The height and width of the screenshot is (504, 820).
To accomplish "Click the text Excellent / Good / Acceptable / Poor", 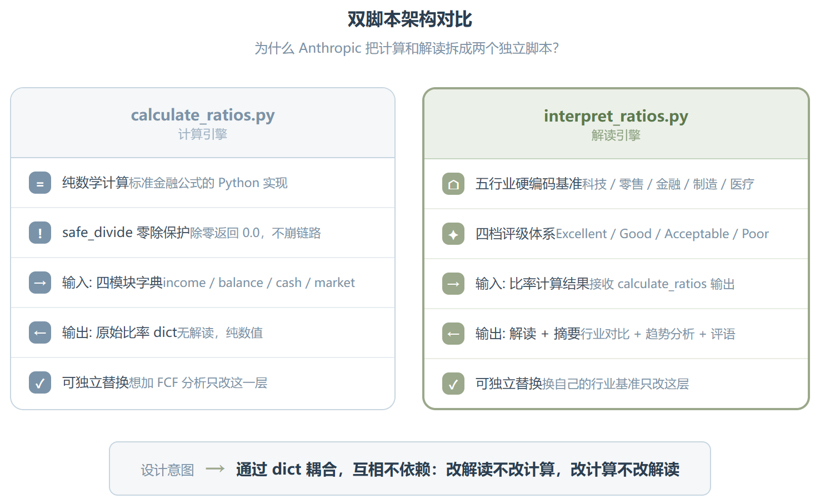I will 662,234.
